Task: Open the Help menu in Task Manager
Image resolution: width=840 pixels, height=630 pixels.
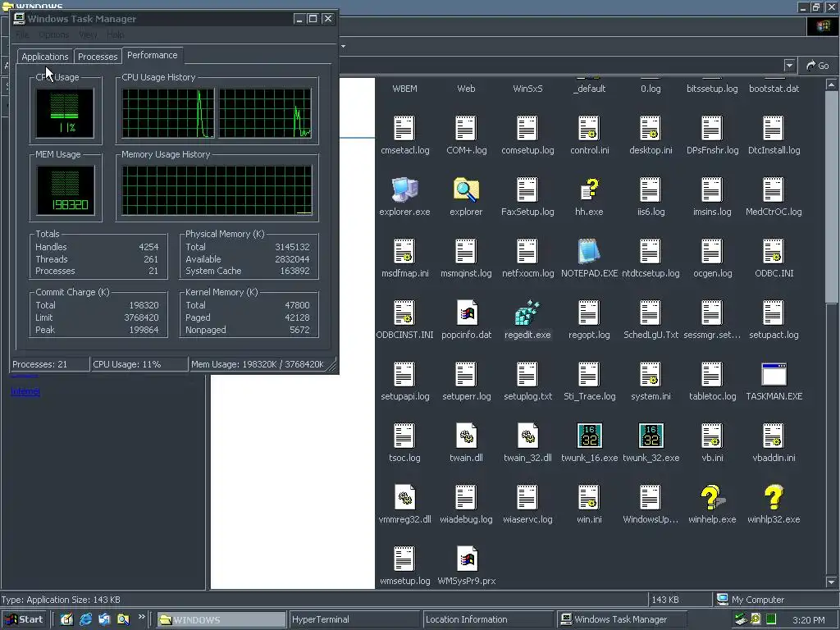Action: pyautogui.click(x=115, y=34)
